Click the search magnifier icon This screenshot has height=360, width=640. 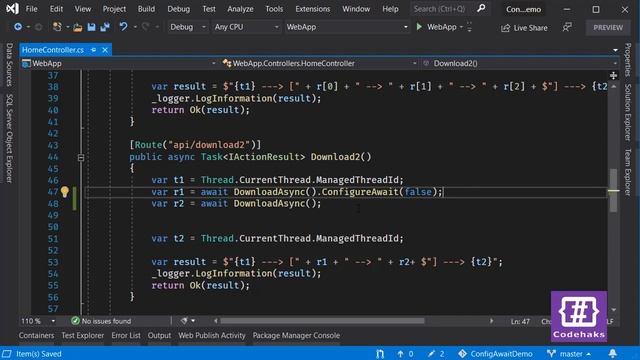pos(481,8)
